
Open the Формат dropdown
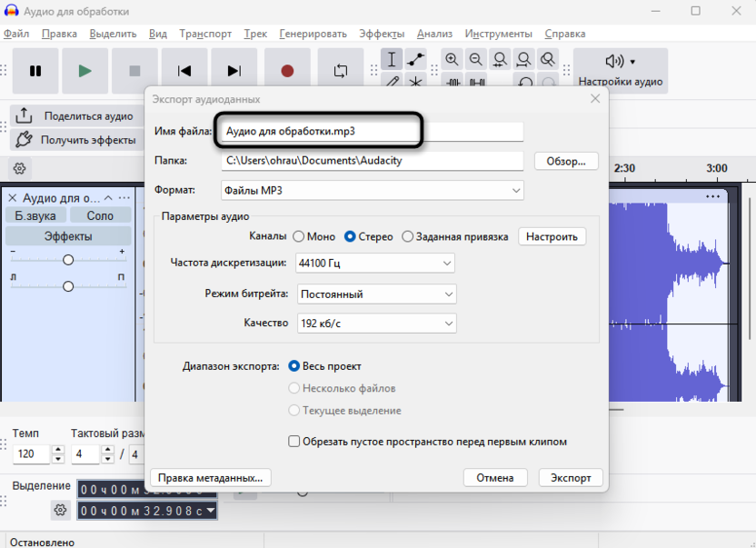click(371, 190)
